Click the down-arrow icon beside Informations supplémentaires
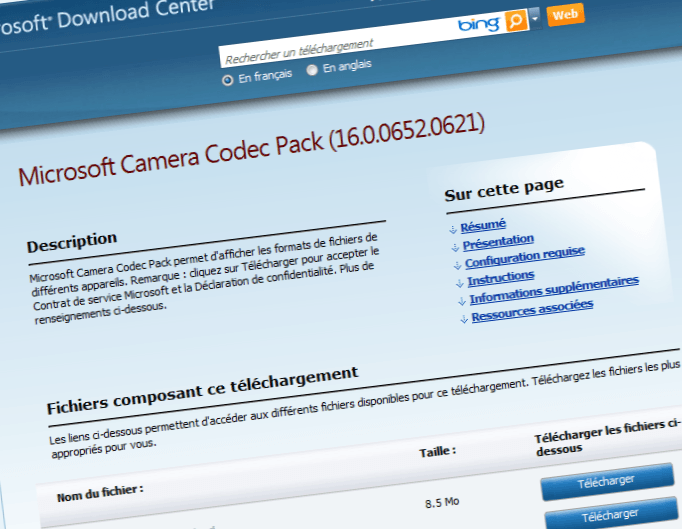The height and width of the screenshot is (529, 682). 462,301
